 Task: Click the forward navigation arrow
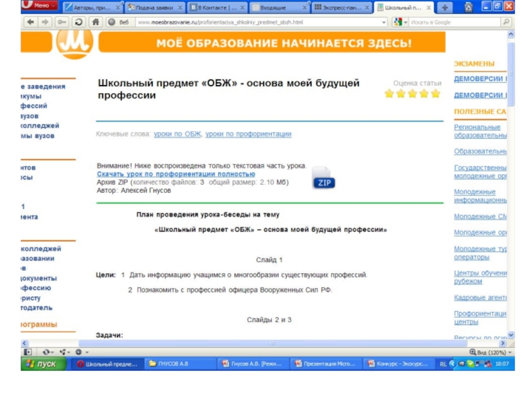pyautogui.click(x=47, y=22)
